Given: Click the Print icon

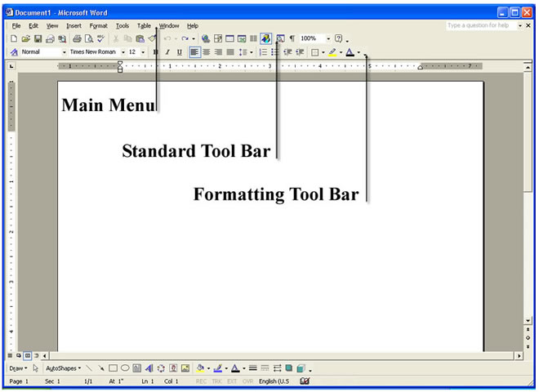Looking at the screenshot, I should [x=77, y=38].
